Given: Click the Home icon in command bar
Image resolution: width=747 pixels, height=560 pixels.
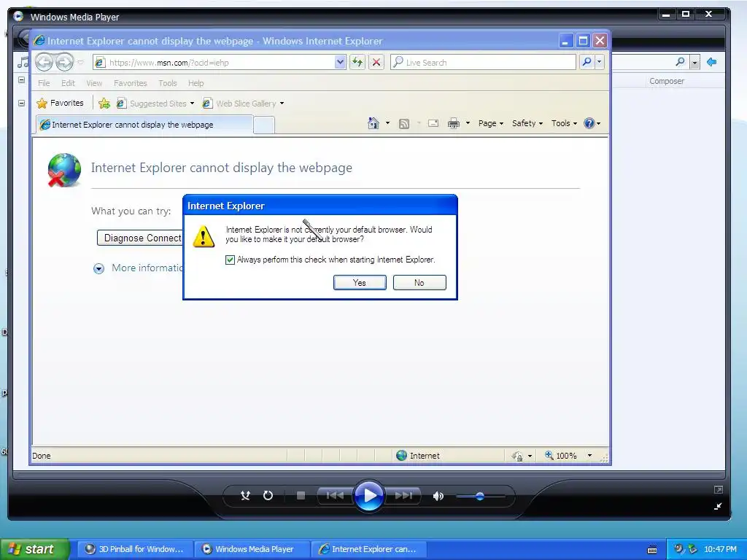Looking at the screenshot, I should tap(373, 123).
